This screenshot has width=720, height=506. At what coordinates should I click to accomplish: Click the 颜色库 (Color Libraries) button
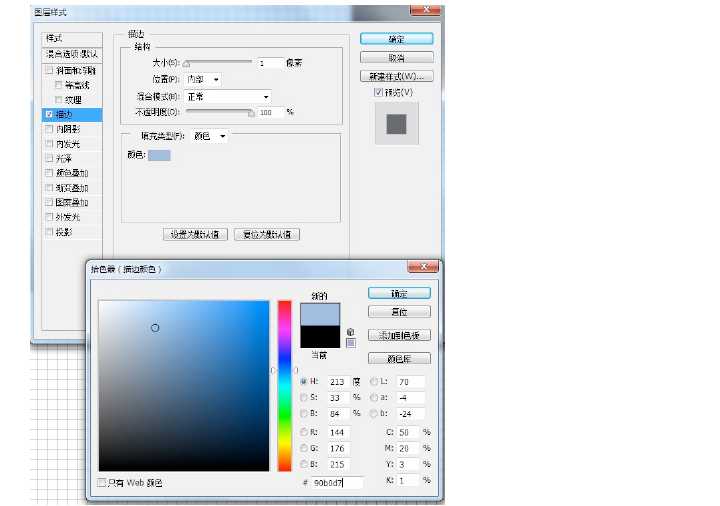[x=399, y=358]
